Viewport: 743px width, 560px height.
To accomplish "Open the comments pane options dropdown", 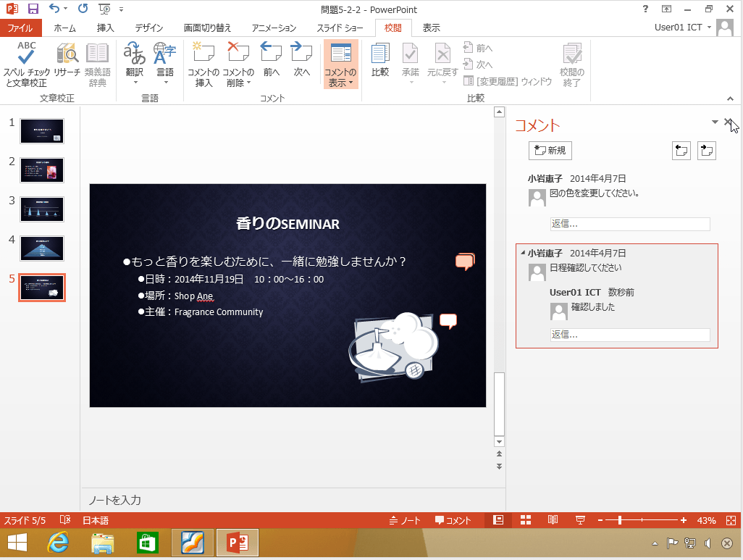I will pos(715,122).
